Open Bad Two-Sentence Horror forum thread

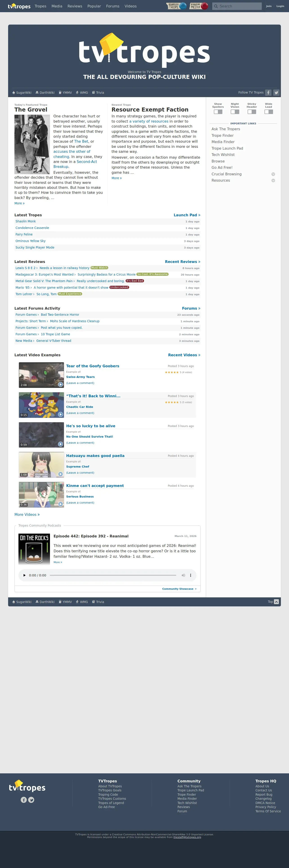pos(60,315)
